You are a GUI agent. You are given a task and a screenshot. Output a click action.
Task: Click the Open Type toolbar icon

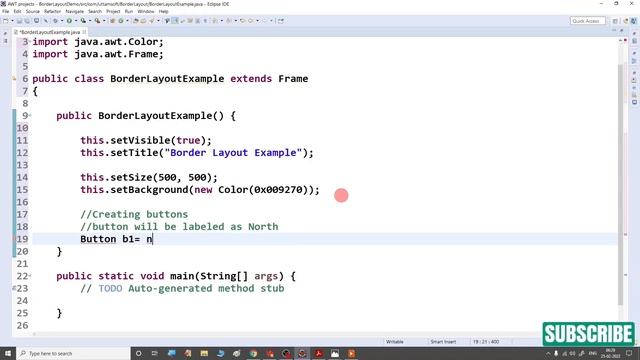pyautogui.click(x=136, y=21)
